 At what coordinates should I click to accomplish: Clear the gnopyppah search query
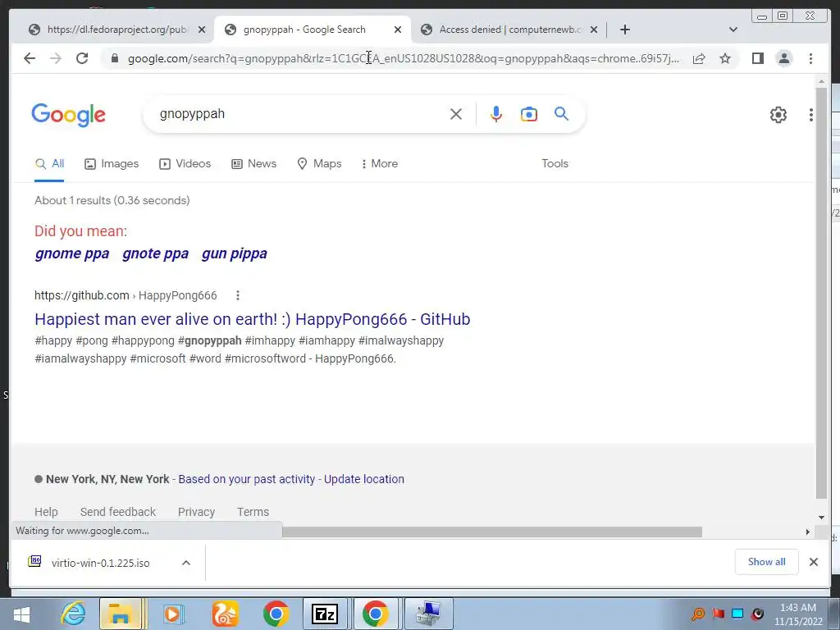(456, 114)
